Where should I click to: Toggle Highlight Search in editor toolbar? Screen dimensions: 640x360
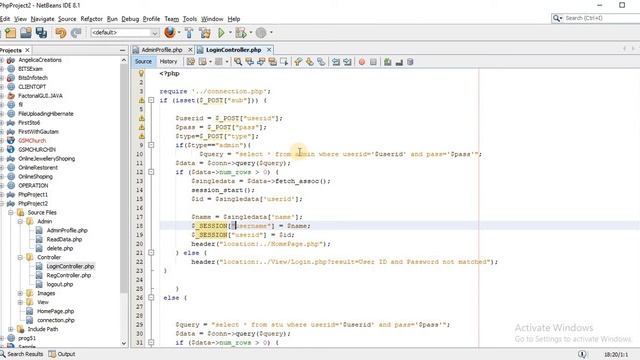(272, 62)
